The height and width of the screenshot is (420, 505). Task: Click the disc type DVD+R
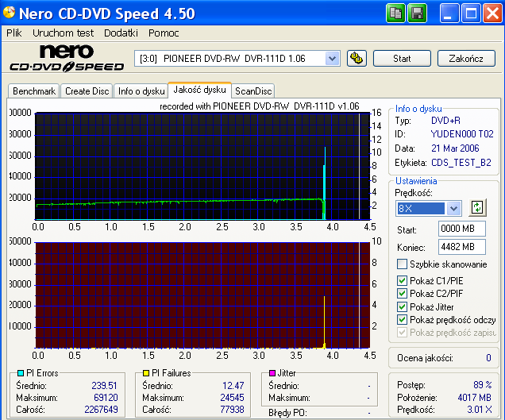(x=445, y=121)
